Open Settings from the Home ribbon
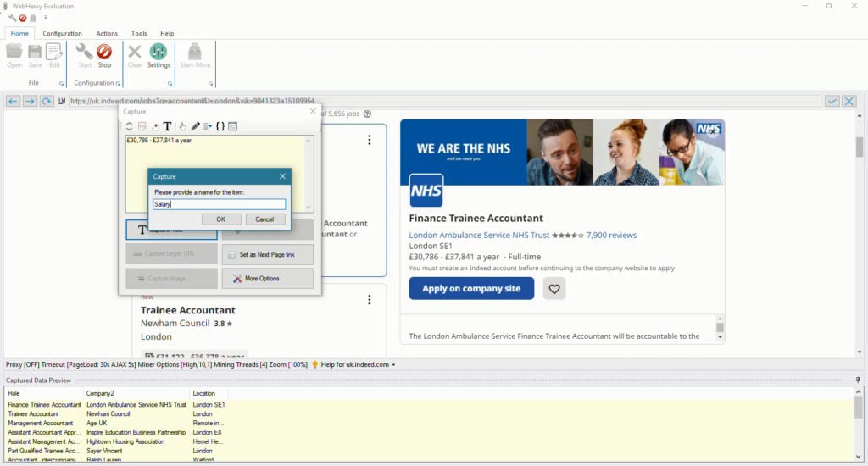This screenshot has width=868, height=466. tap(159, 55)
